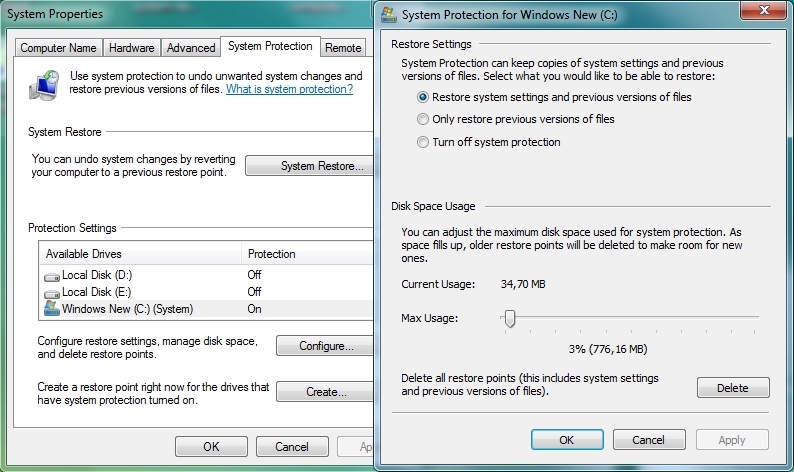Click the Local Disk (E:) drive icon
Screen dimensions: 794x472
point(52,293)
